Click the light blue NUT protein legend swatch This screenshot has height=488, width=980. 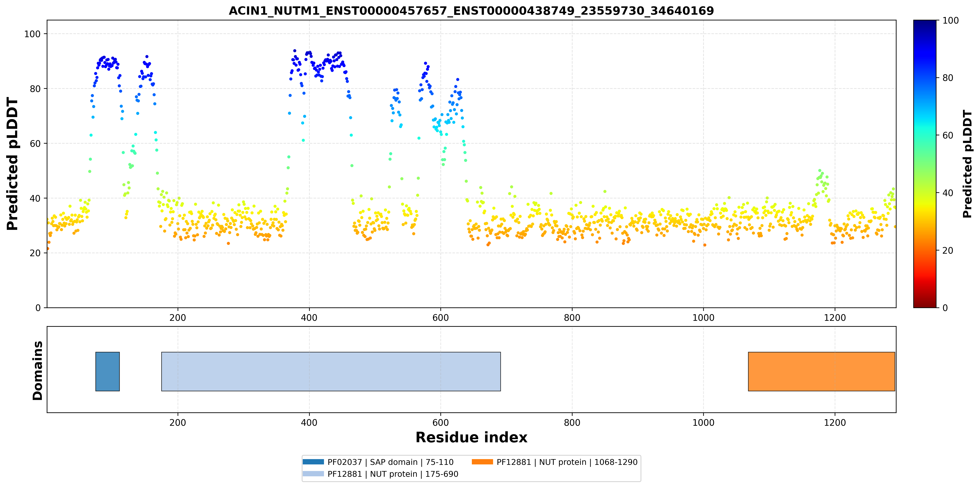(x=313, y=474)
